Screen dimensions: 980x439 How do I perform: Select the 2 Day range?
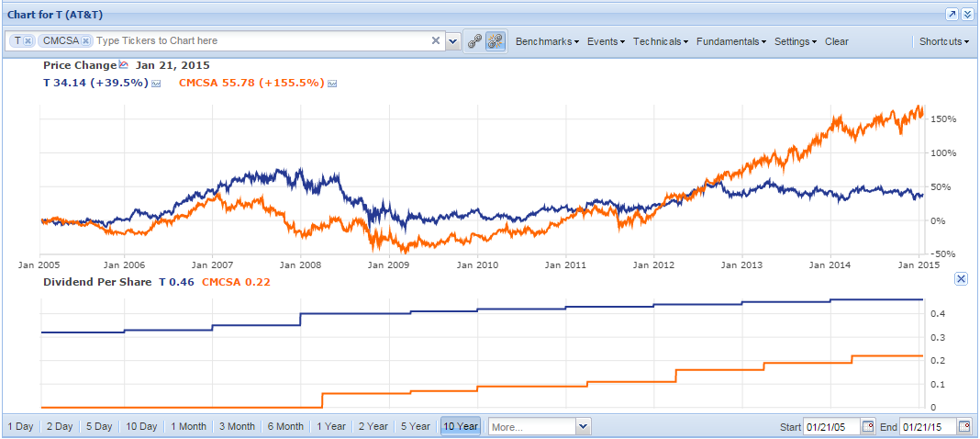(60, 426)
